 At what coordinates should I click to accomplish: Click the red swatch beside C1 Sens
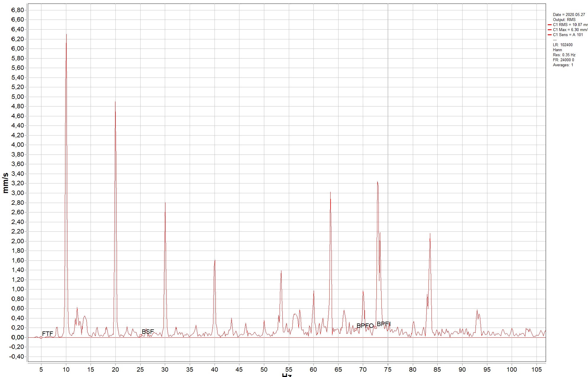[x=550, y=35]
